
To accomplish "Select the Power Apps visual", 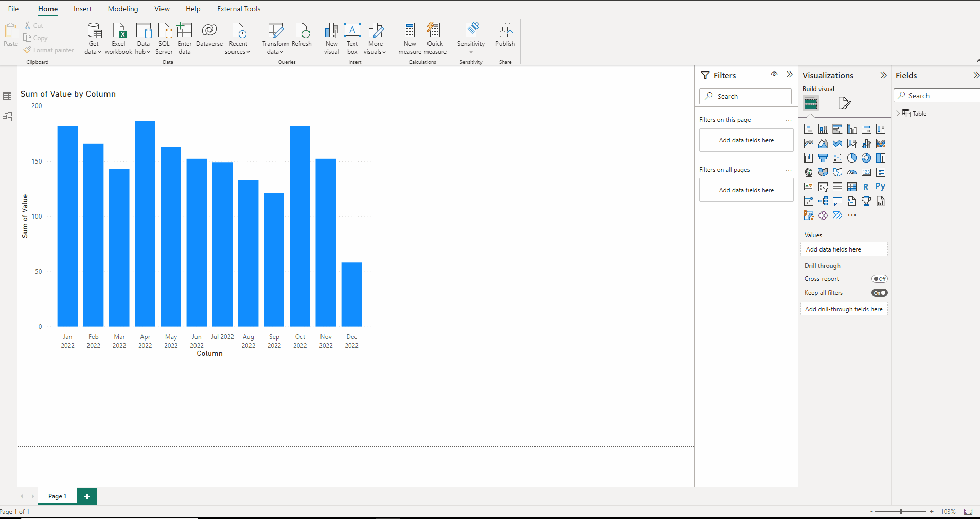I will point(823,216).
